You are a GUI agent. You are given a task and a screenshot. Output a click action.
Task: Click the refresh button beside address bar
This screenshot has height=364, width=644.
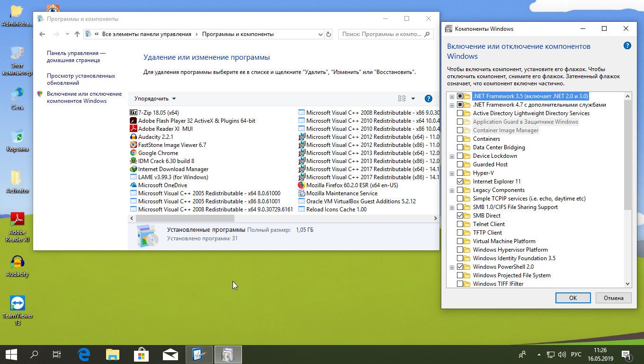[x=329, y=34]
